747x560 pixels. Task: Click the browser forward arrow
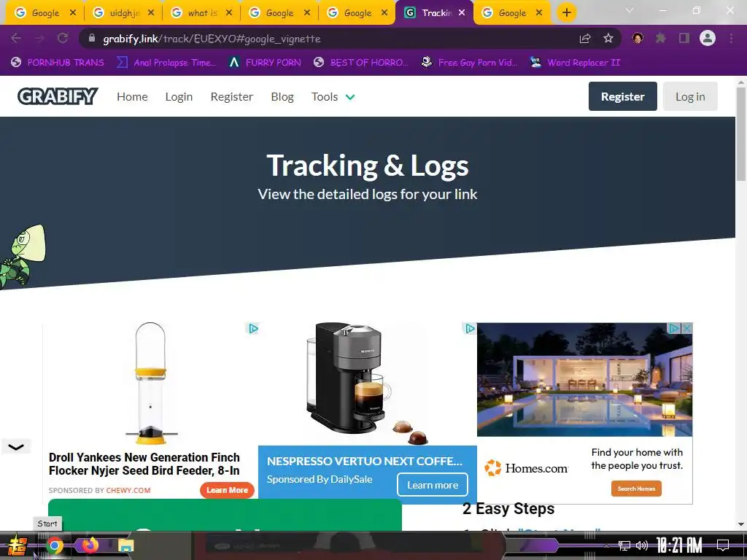click(x=39, y=38)
